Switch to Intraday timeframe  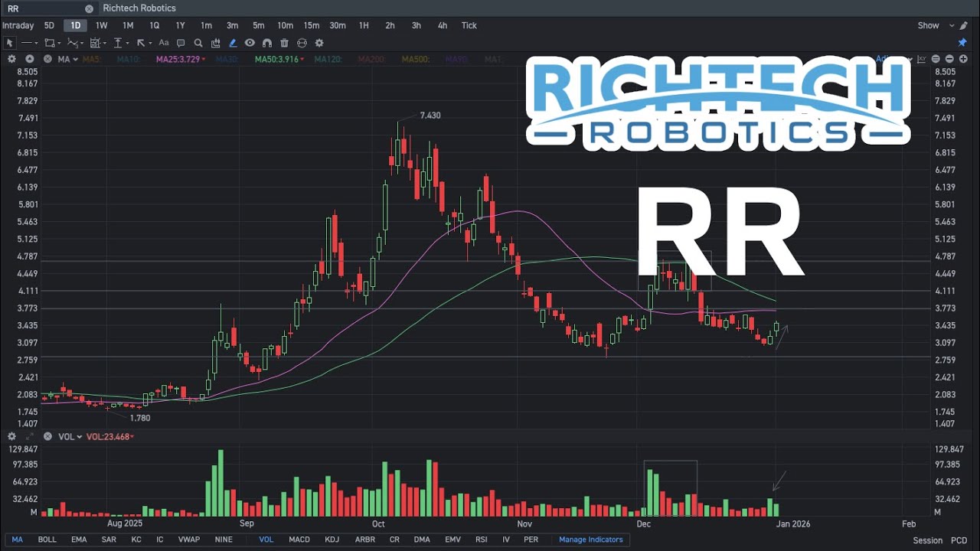click(18, 25)
